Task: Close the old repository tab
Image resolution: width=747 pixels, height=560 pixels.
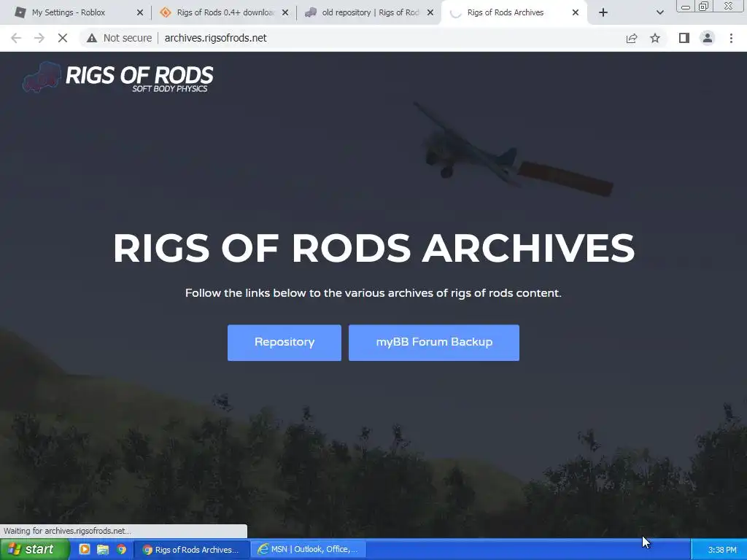Action: pos(430,13)
